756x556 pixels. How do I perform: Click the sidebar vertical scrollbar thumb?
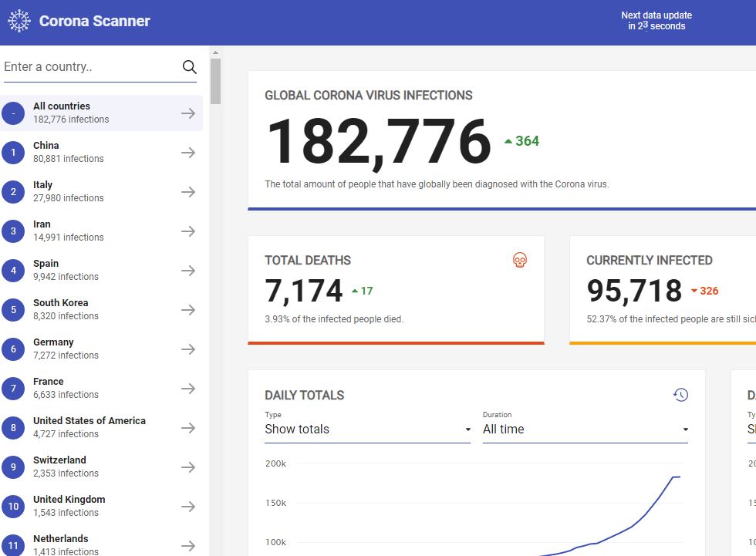(x=215, y=81)
